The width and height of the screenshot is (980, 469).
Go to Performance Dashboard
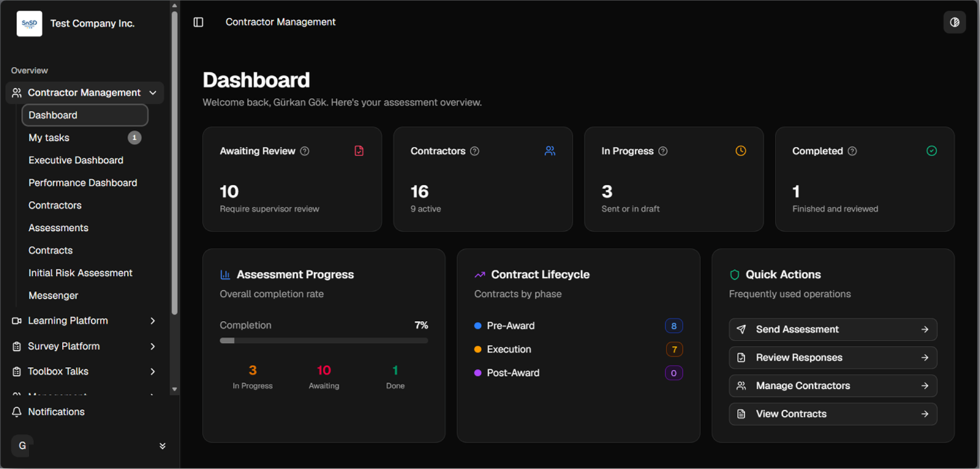point(83,183)
